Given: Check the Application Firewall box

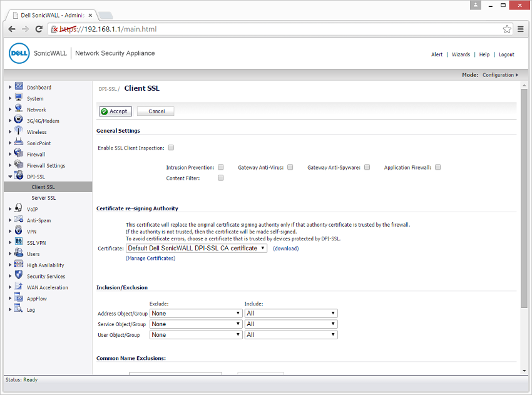Looking at the screenshot, I should [437, 167].
